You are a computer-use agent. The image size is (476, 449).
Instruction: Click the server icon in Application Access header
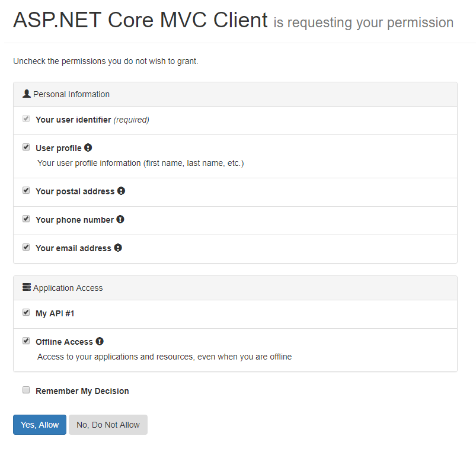click(26, 287)
